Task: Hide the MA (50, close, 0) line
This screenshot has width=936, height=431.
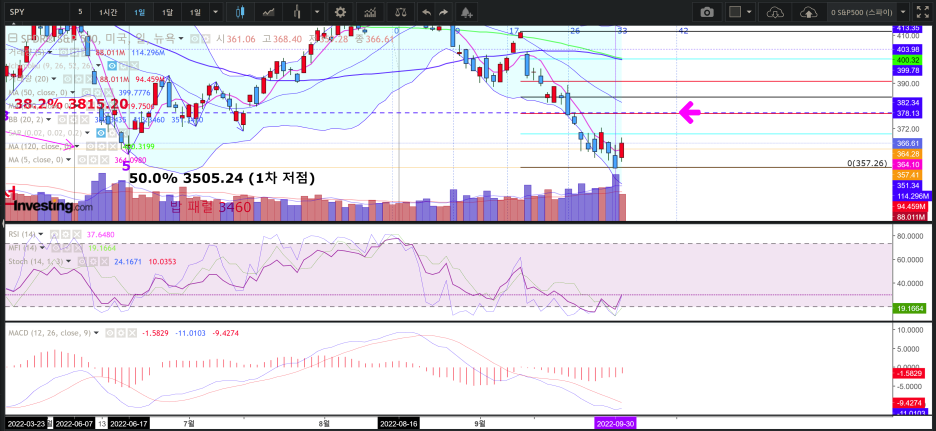Action: click(86, 92)
